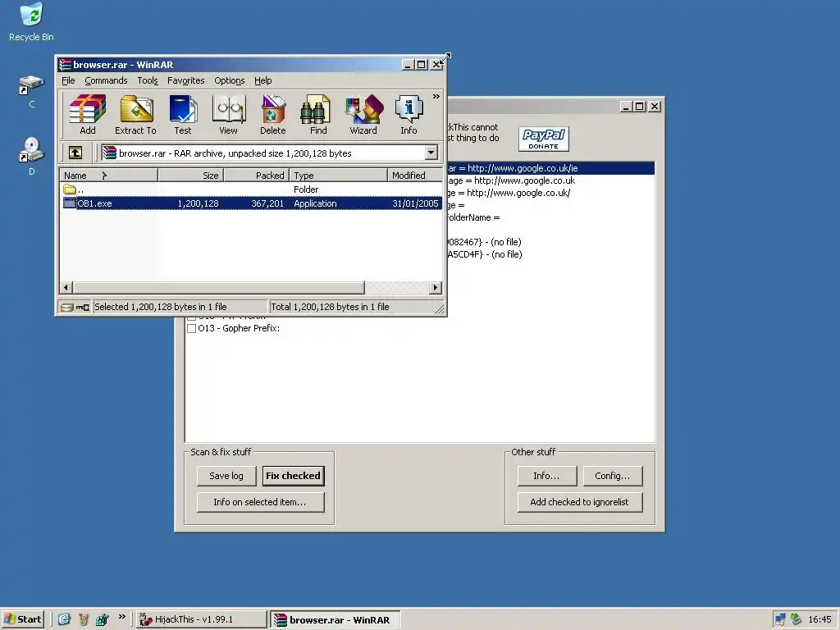
Task: Switch to HijackThis taskbar button
Action: pyautogui.click(x=201, y=619)
